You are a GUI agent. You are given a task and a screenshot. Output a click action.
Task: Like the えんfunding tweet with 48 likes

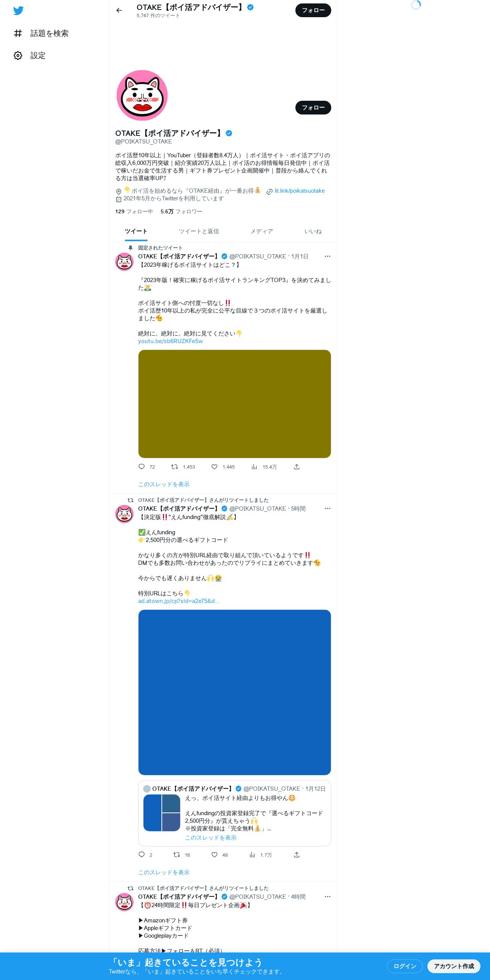[x=214, y=855]
